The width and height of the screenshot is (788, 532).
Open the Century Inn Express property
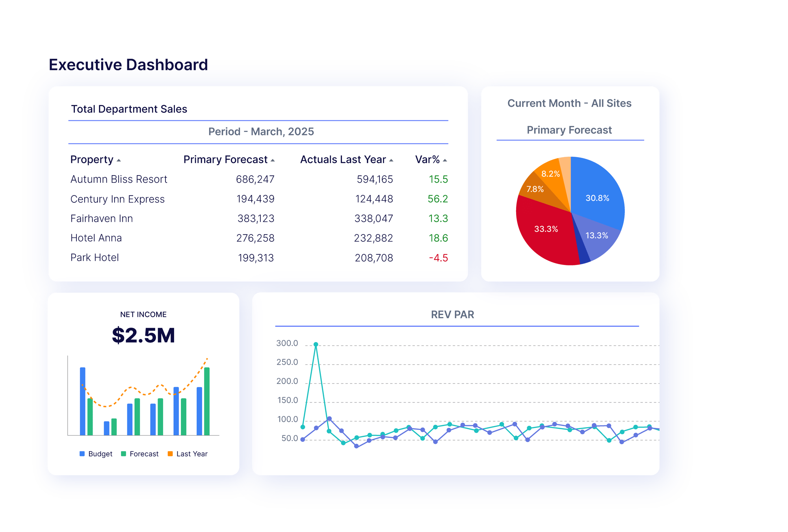pos(117,199)
